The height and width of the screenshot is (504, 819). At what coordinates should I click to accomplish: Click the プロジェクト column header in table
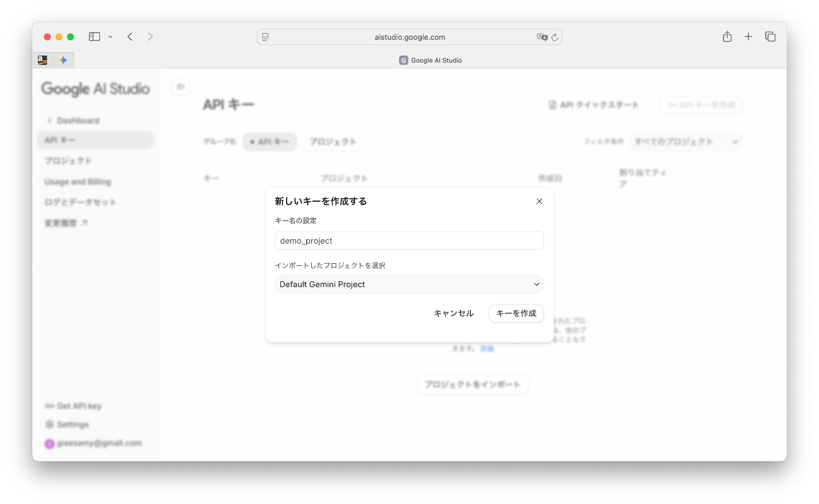(x=344, y=178)
